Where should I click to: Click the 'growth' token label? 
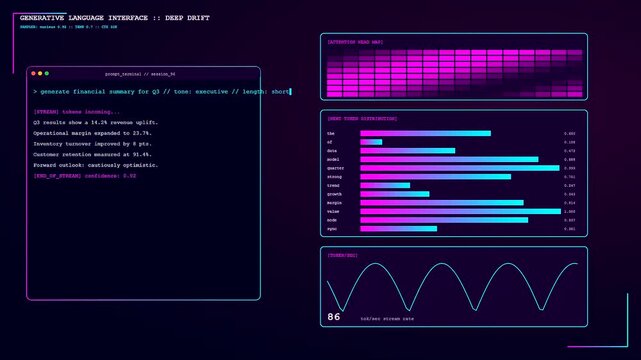tap(334, 194)
